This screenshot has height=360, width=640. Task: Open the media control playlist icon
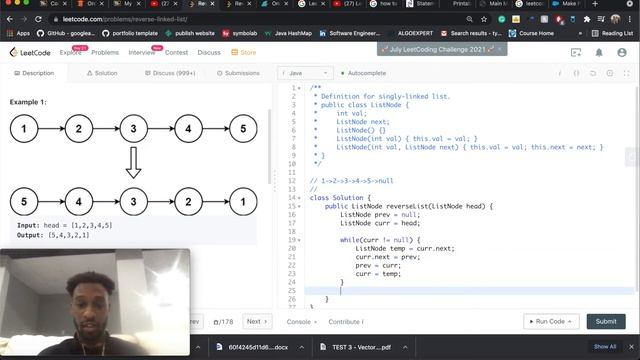(x=601, y=19)
